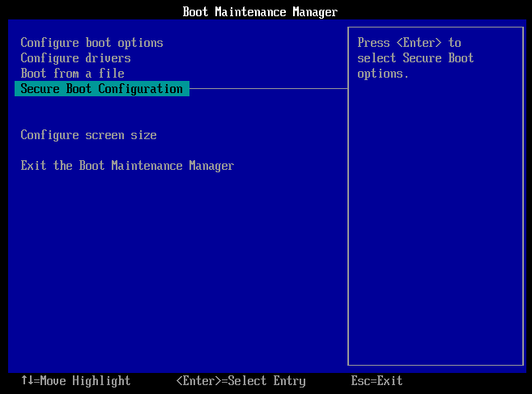Click the line beside Secure Boot Configuration

click(x=267, y=89)
